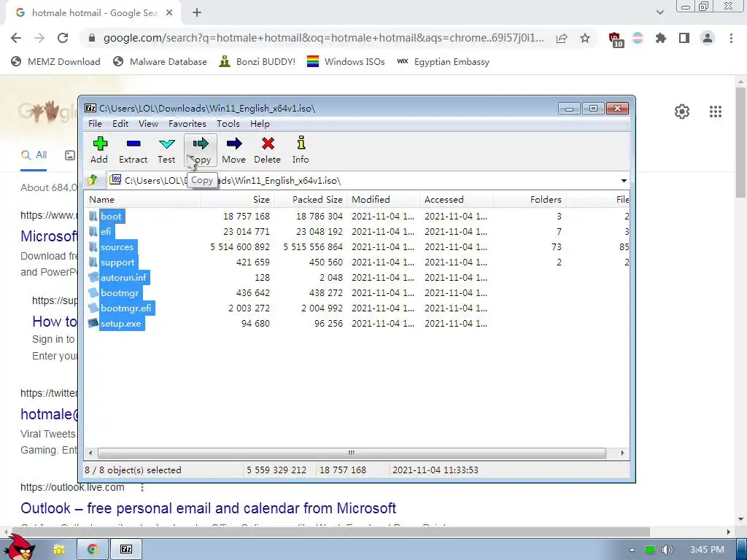747x560 pixels.
Task: Open 7-Zip Help menu
Action: coord(260,124)
